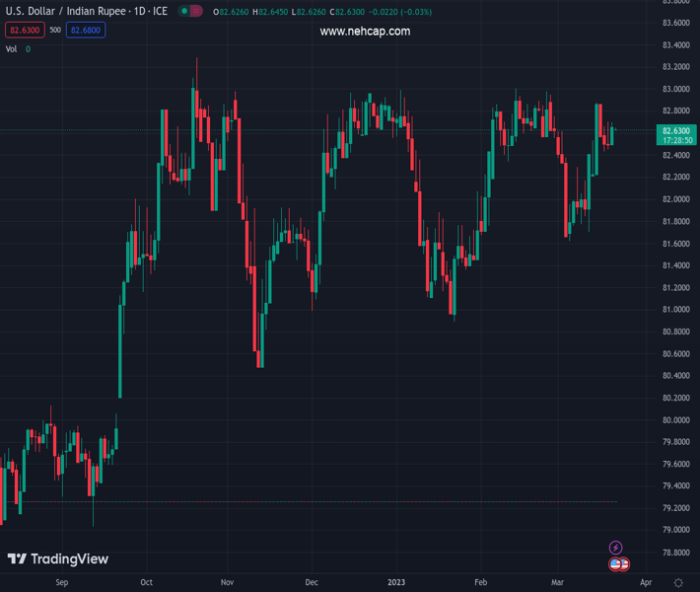Screen dimensions: 700x592
Task: Click the blue 82.6800 buy price button
Action: tap(86, 30)
